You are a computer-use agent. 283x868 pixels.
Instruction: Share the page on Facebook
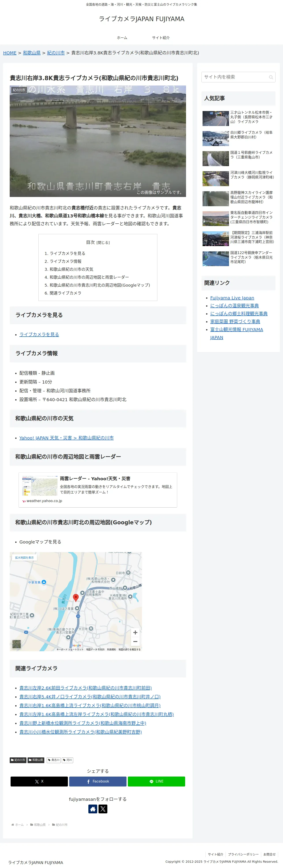(x=98, y=781)
